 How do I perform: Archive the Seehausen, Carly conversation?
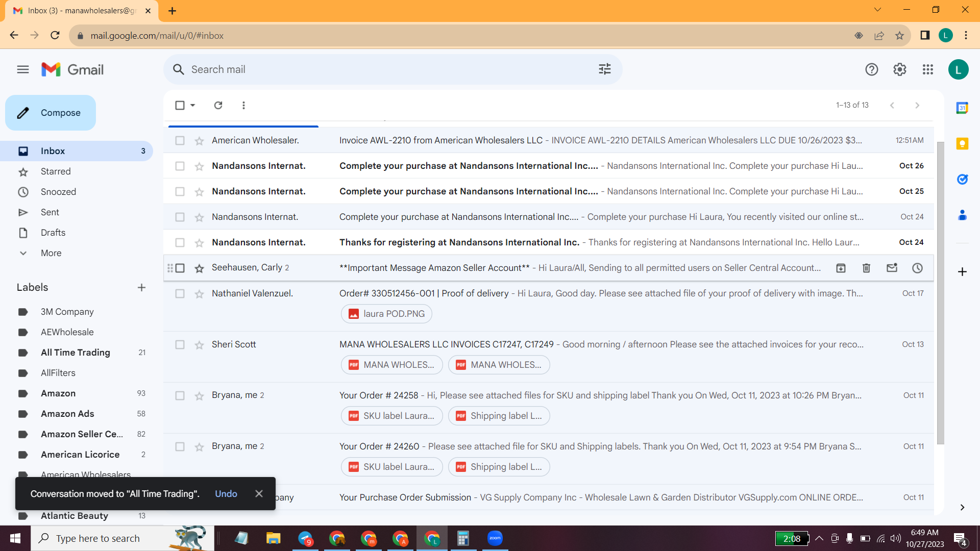(841, 268)
